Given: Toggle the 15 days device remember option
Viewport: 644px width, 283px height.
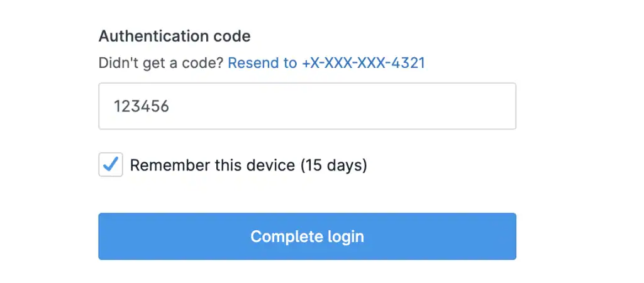Looking at the screenshot, I should pyautogui.click(x=111, y=165).
